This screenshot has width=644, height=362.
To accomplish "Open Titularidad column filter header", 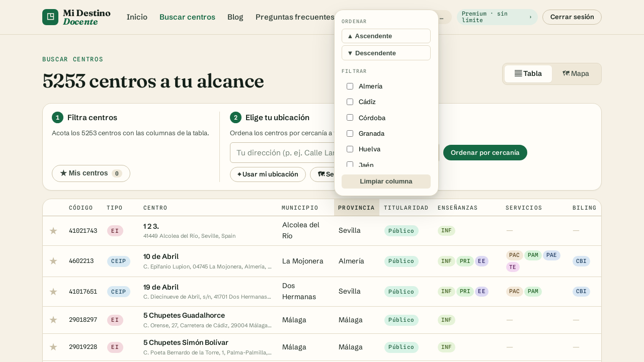I will [x=406, y=208].
